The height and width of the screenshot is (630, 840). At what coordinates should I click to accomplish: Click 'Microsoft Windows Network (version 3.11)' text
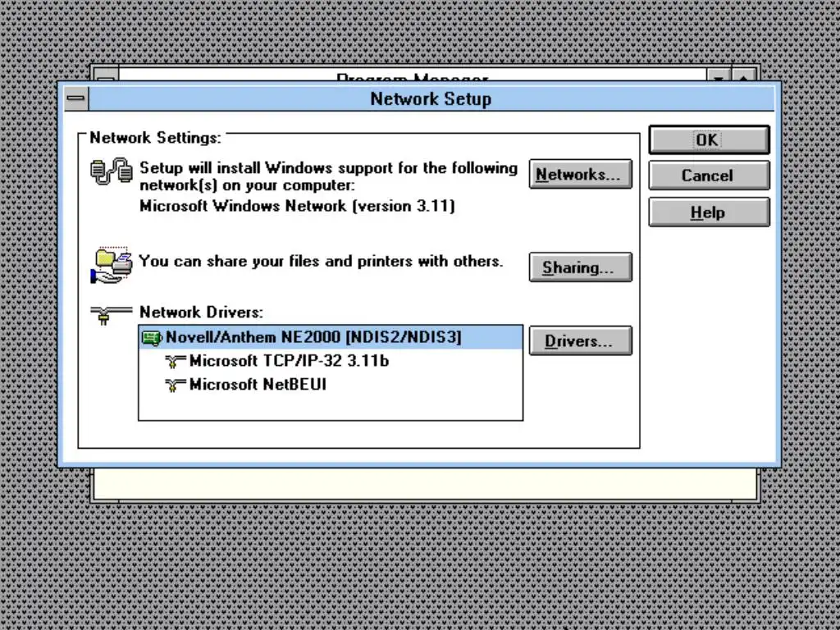297,206
